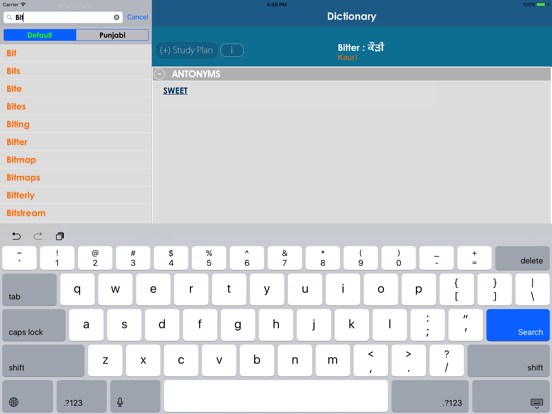
Task: Tap the letter t key
Action: click(x=229, y=290)
